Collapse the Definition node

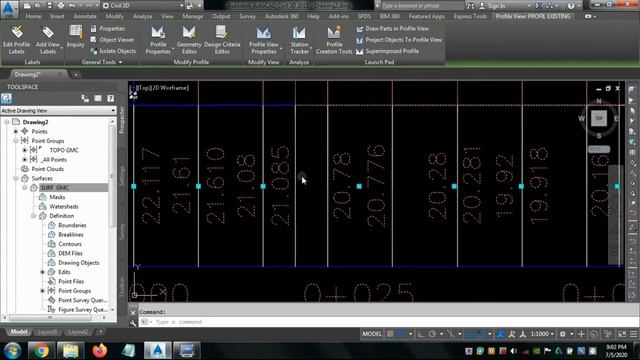[x=34, y=216]
